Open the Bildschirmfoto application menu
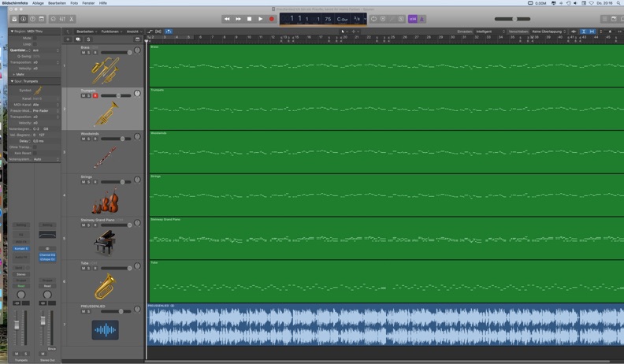 15,3
